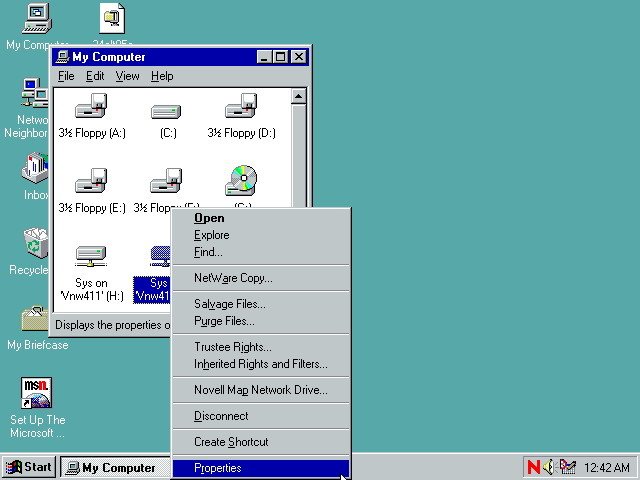Select the (C:) hard drive icon

pos(166,111)
